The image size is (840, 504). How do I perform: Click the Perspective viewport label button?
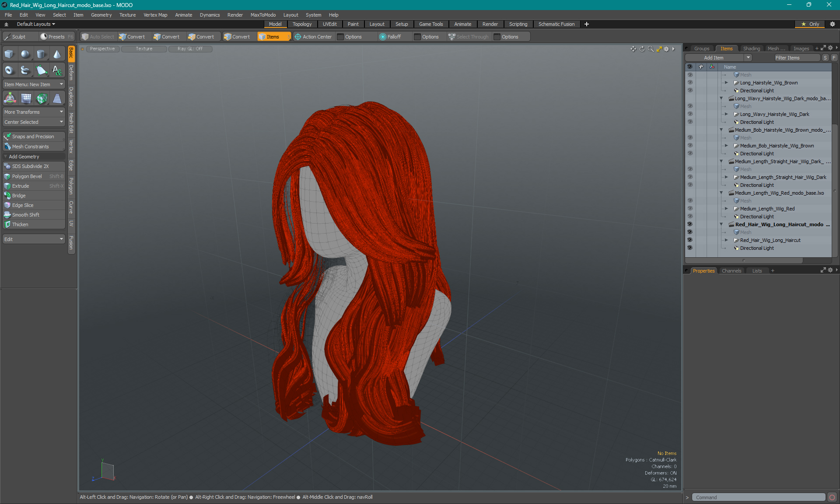tap(102, 49)
